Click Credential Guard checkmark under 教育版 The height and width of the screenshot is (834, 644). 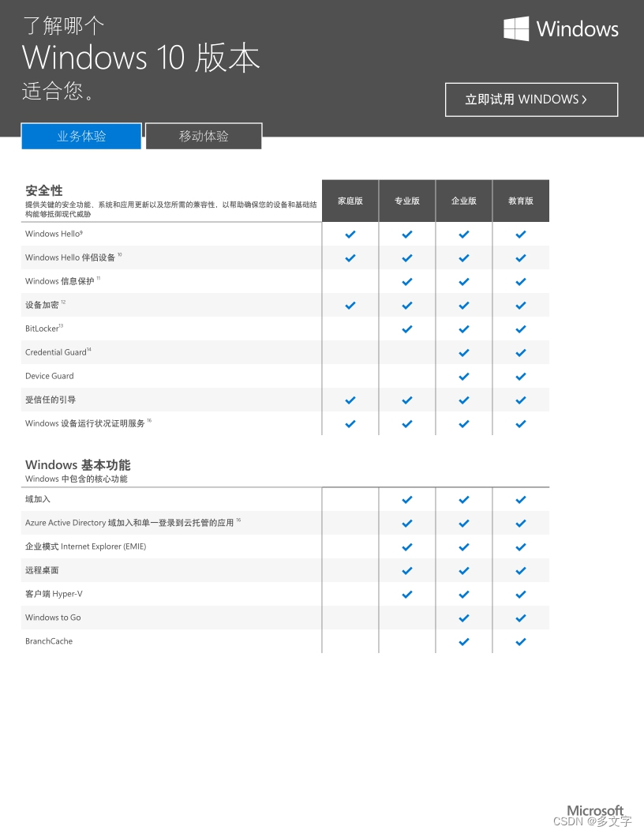pos(521,353)
